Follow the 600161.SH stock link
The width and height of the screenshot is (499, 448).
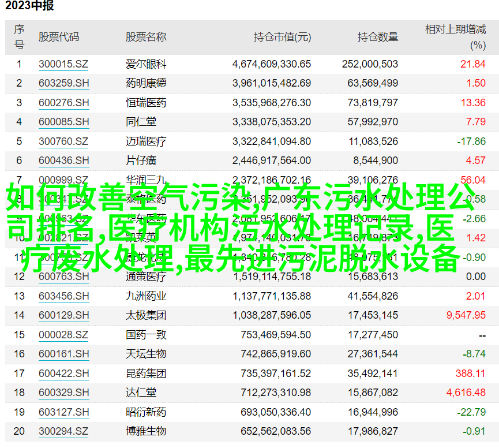63,354
